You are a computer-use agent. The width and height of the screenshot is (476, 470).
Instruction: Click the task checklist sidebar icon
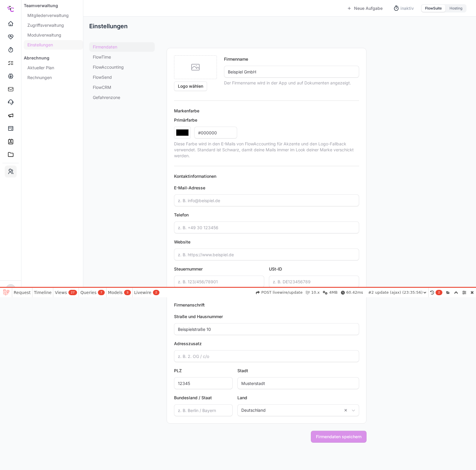pos(11,63)
